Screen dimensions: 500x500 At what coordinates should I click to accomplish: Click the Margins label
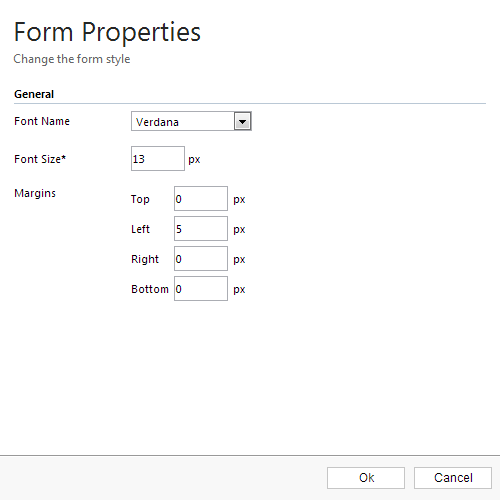click(x=35, y=193)
